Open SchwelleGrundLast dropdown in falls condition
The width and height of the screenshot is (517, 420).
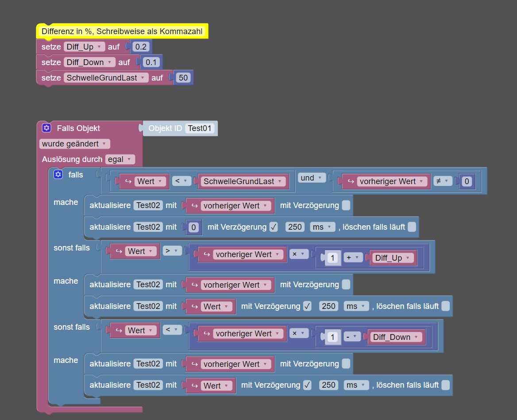click(243, 181)
